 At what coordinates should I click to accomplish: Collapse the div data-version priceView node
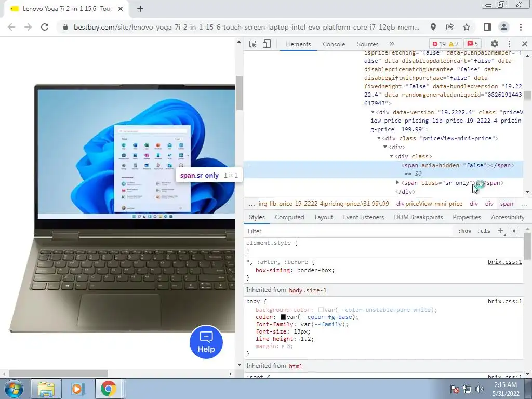pos(373,112)
